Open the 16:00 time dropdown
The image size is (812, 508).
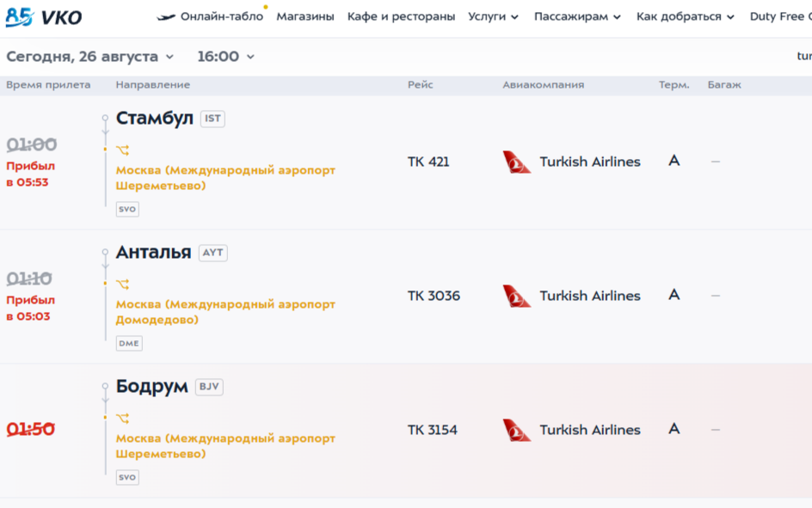click(225, 57)
